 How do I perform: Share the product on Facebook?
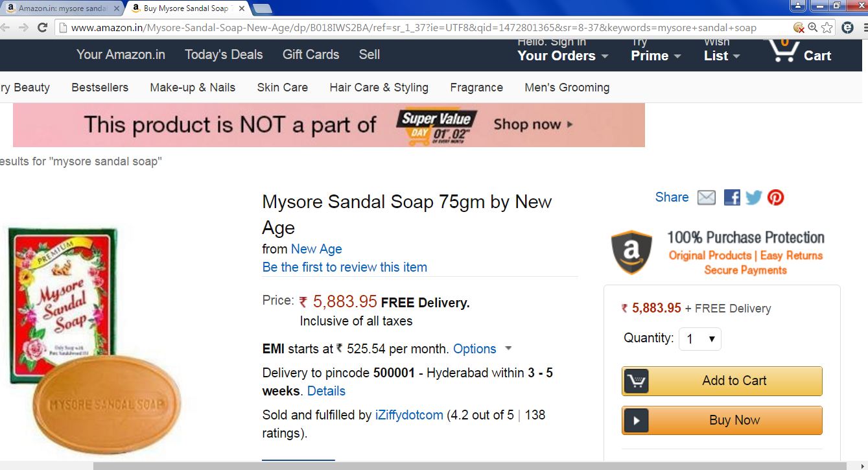(732, 198)
